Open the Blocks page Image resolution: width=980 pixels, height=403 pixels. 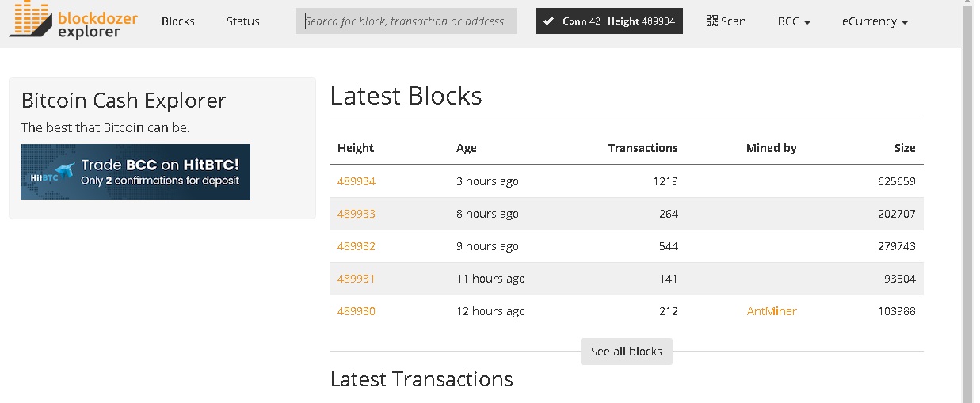click(178, 21)
